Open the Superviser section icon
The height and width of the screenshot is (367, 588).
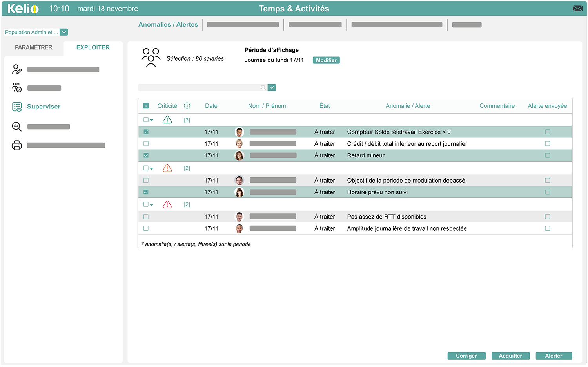click(16, 106)
